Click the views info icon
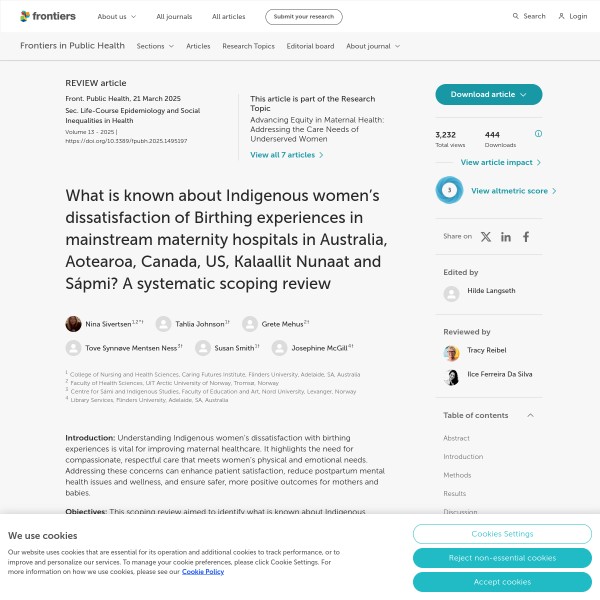Screen dimensions: 600x600 click(x=538, y=133)
